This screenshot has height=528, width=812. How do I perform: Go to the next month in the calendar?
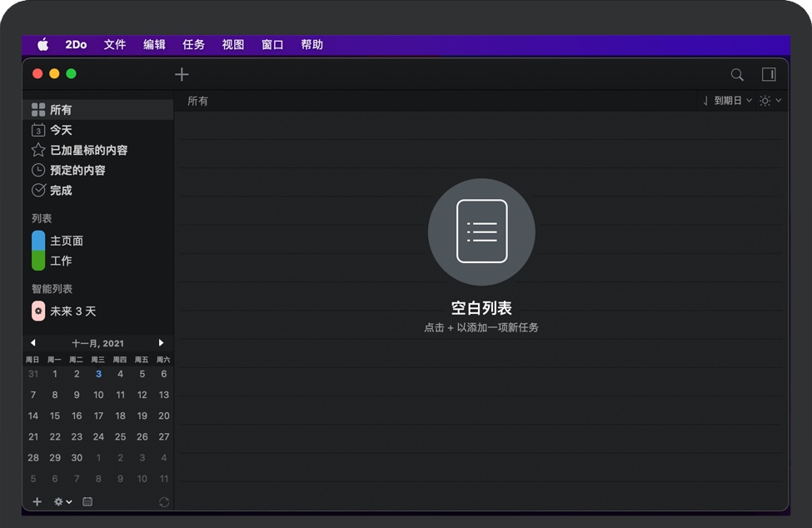point(161,343)
